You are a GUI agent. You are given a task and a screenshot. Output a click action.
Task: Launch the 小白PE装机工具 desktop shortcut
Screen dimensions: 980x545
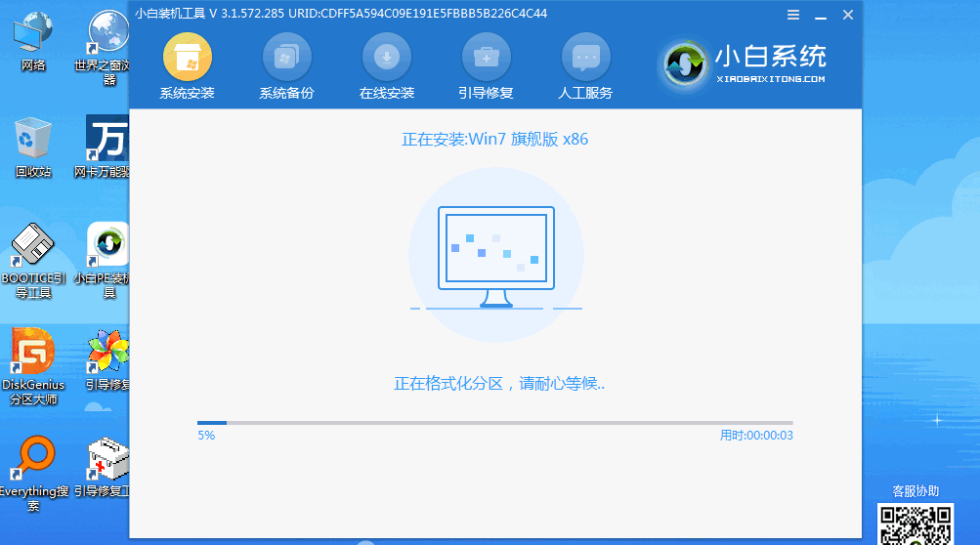click(x=107, y=254)
